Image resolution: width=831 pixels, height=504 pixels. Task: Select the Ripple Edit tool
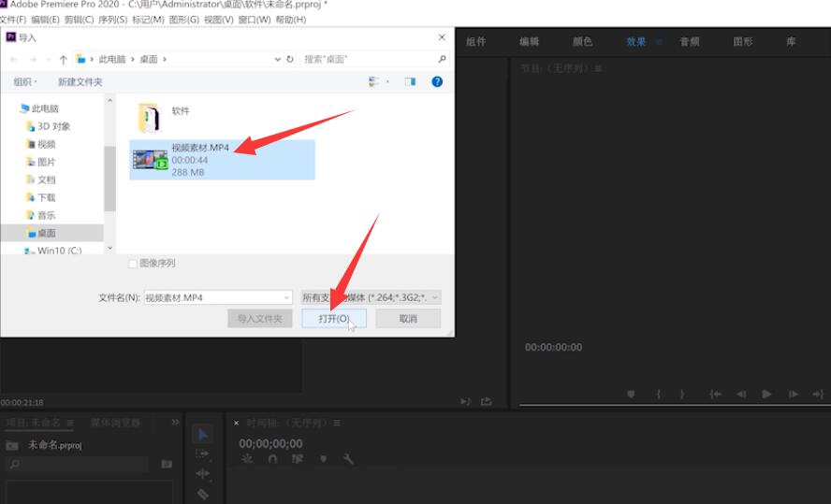pyautogui.click(x=202, y=474)
